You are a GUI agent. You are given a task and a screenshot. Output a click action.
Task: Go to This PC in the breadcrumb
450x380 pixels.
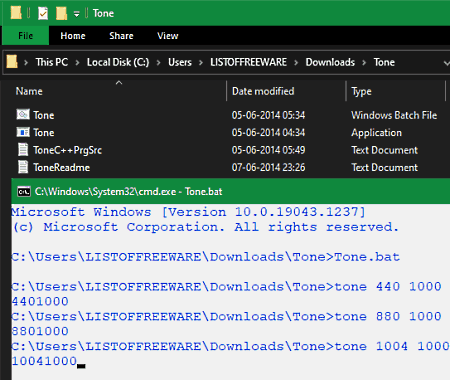(52, 62)
